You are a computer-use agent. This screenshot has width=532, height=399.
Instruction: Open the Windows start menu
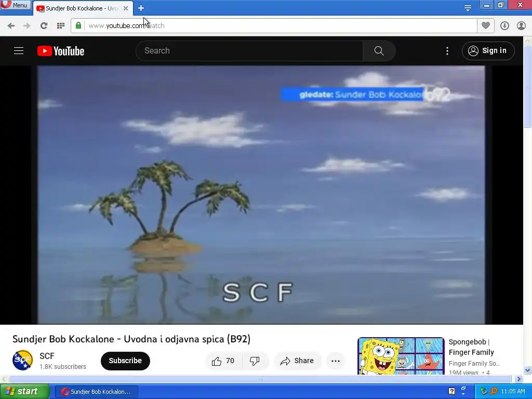25,392
